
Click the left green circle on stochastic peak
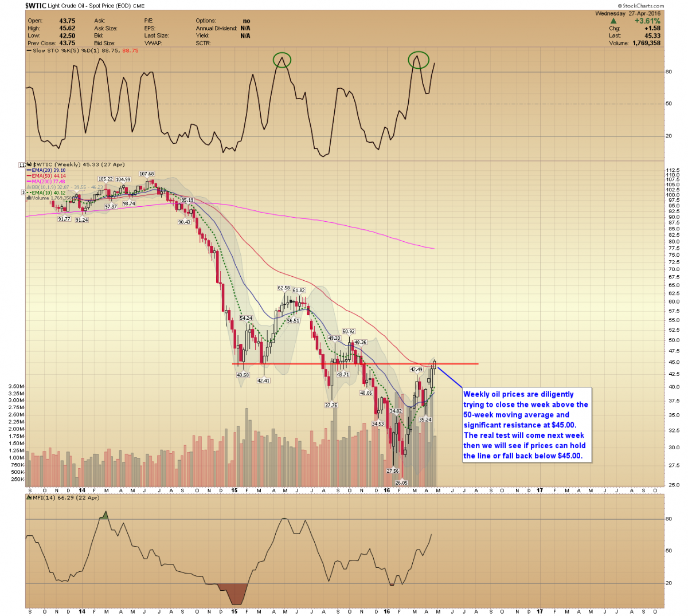(282, 60)
